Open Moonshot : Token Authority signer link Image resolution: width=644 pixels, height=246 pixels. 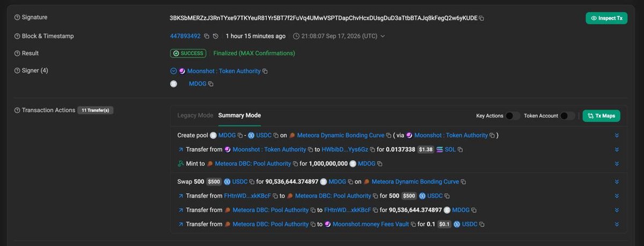click(224, 71)
